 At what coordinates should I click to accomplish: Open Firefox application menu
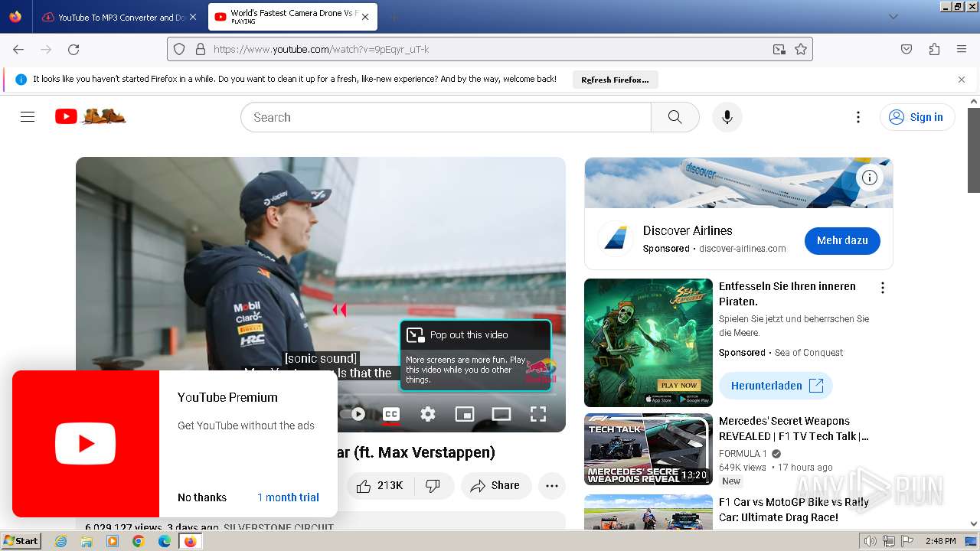click(x=962, y=49)
